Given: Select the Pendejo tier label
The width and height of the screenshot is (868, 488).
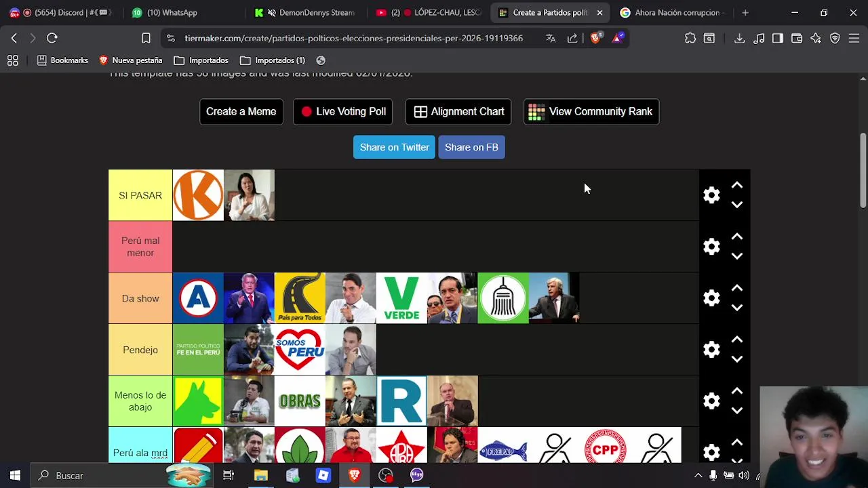Looking at the screenshot, I should 140,350.
